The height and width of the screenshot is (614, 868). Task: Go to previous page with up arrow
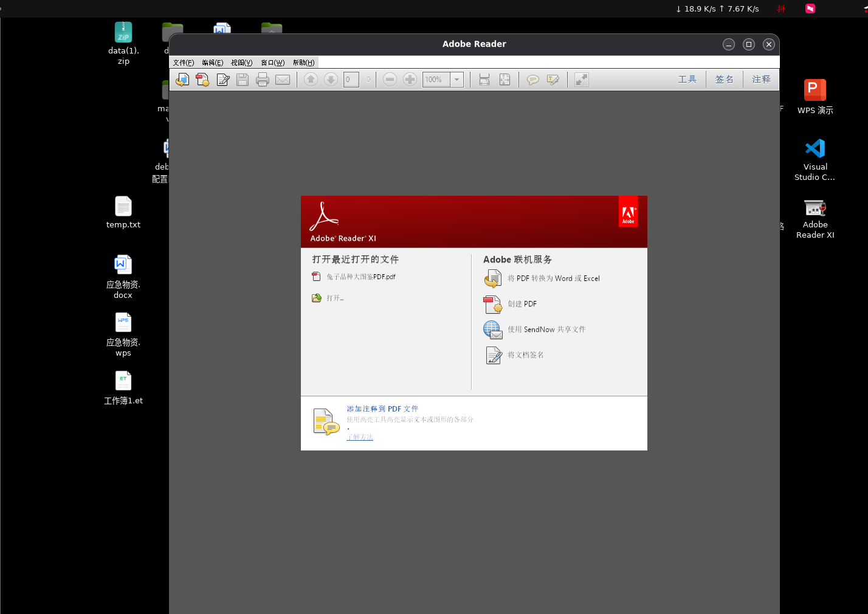311,80
